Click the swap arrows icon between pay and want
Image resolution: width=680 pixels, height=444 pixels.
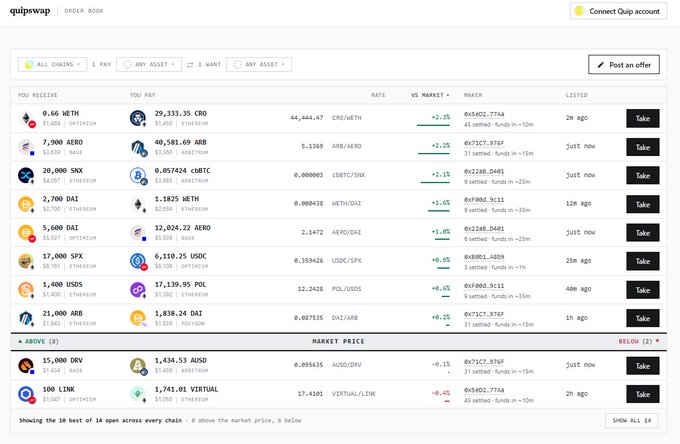[x=190, y=65]
